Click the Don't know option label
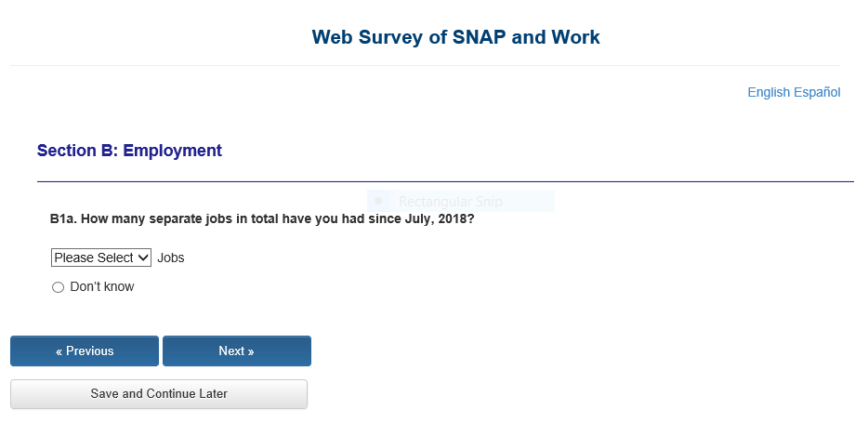The height and width of the screenshot is (423, 868). [x=102, y=286]
